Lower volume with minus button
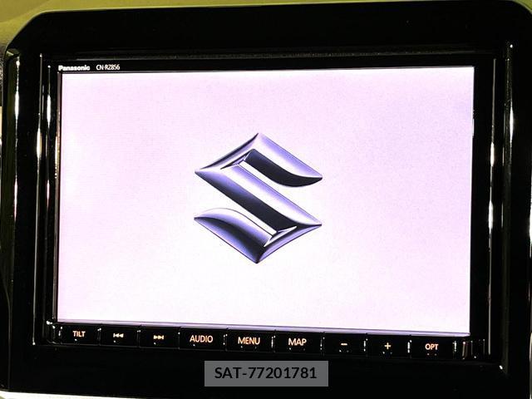 (x=344, y=345)
